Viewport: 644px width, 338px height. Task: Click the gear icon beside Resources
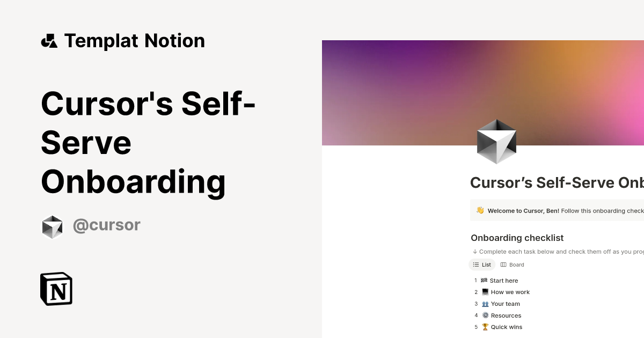tap(485, 315)
